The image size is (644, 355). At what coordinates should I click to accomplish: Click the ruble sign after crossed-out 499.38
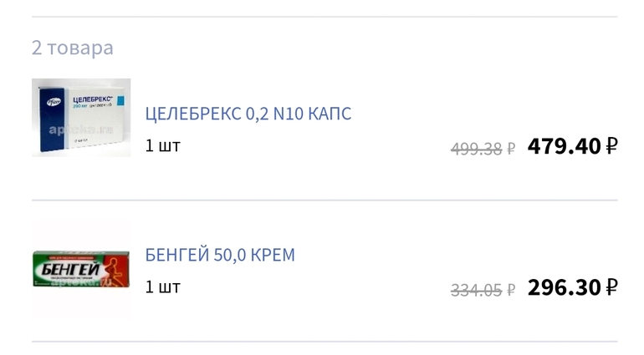[x=511, y=149]
